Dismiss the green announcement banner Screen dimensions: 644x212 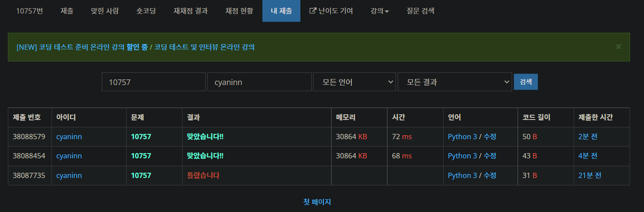click(618, 47)
